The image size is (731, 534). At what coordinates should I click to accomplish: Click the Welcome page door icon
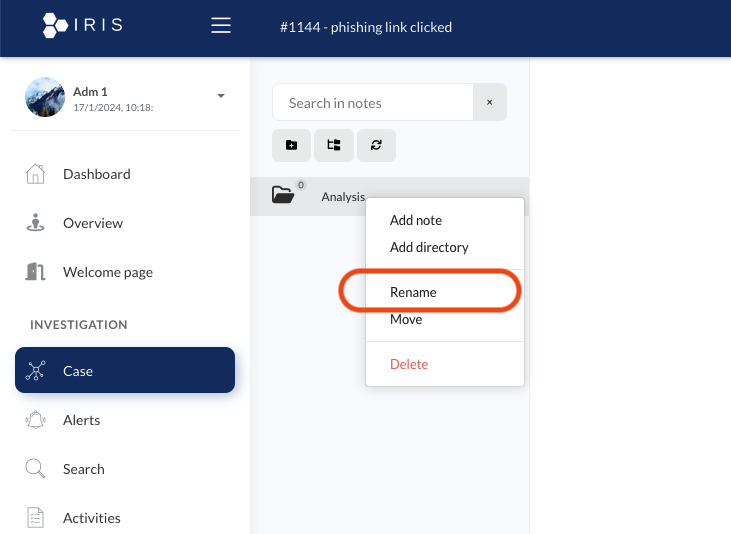[x=35, y=271]
